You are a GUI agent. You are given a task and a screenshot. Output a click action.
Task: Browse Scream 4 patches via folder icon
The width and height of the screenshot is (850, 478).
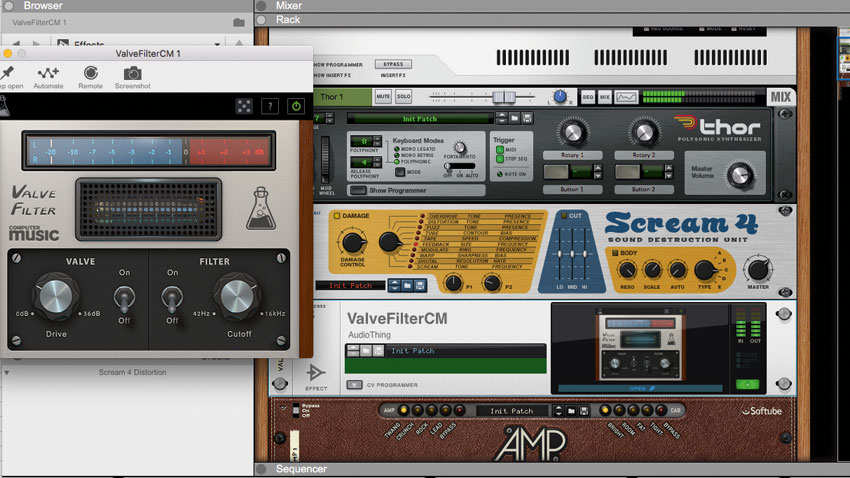pos(407,285)
